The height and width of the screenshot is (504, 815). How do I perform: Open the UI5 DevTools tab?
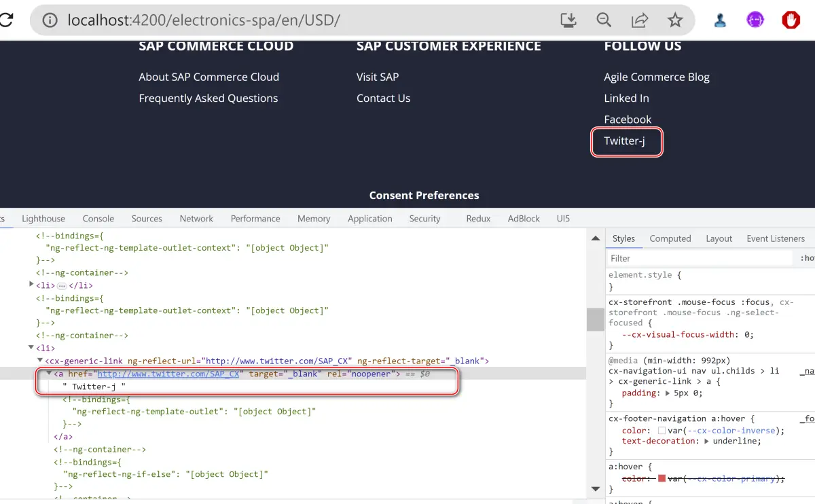pyautogui.click(x=563, y=218)
